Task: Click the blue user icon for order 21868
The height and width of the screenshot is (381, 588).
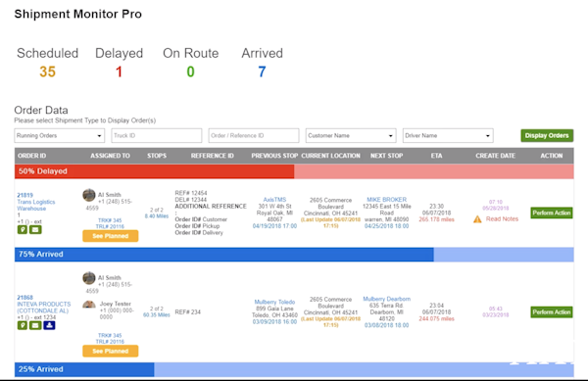Action: tap(49, 325)
